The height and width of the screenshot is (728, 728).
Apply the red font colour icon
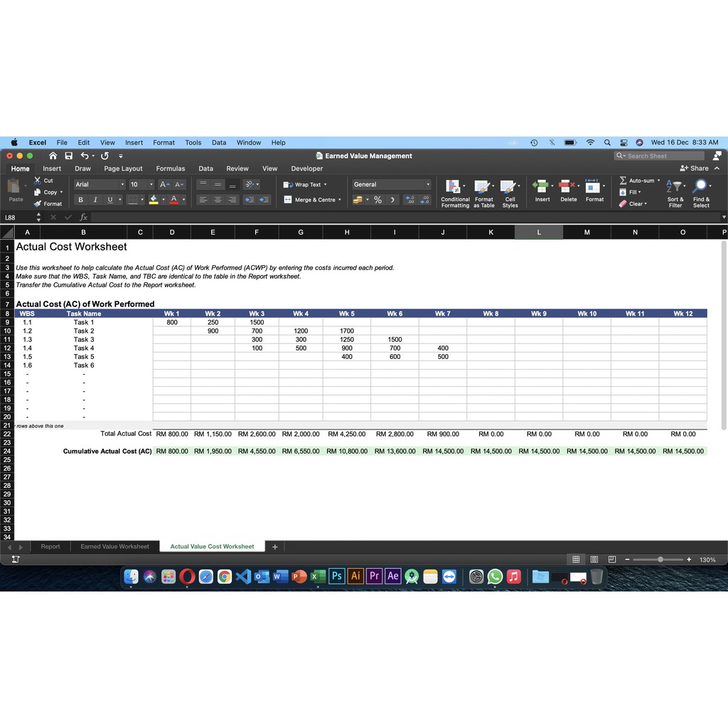point(173,200)
